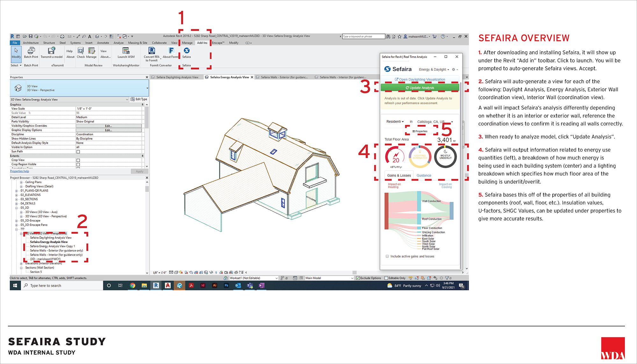Screen dimensions: 637x364
Task: Click the Windows search box
Action: coord(62,285)
